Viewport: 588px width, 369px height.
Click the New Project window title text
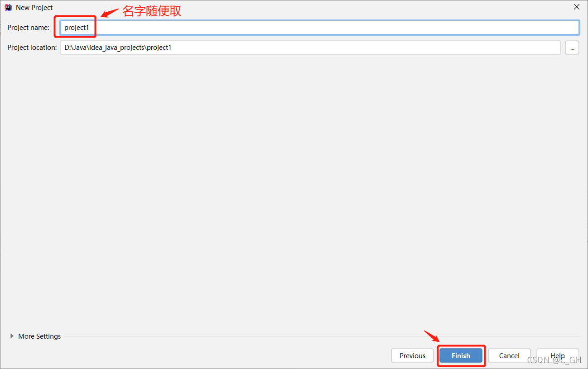coord(34,8)
